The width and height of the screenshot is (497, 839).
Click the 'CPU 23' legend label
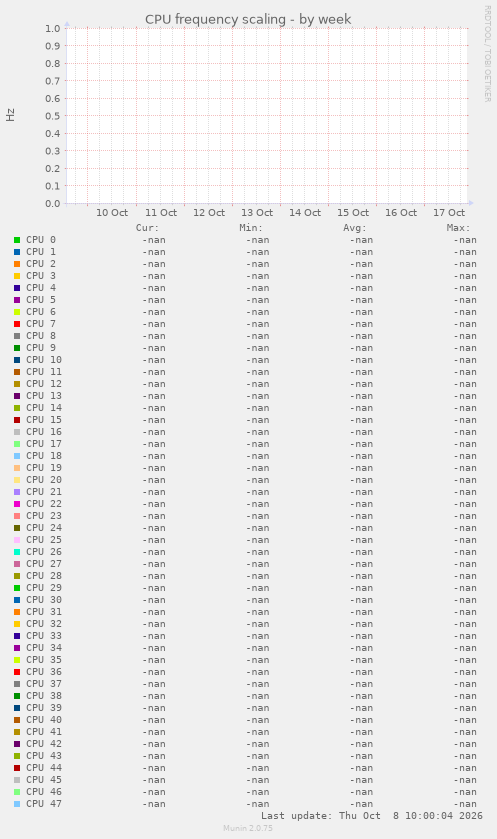(x=44, y=515)
